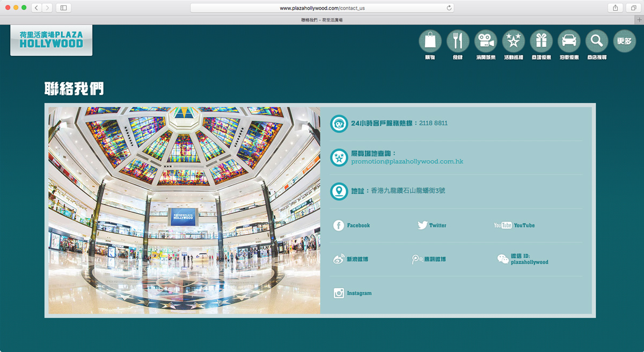Expand the 更多 (More) menu button
644x352 pixels.
624,41
